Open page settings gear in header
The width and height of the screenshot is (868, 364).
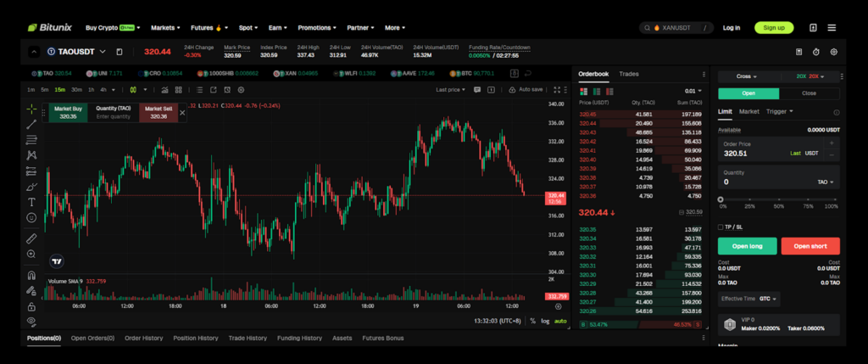click(x=834, y=52)
